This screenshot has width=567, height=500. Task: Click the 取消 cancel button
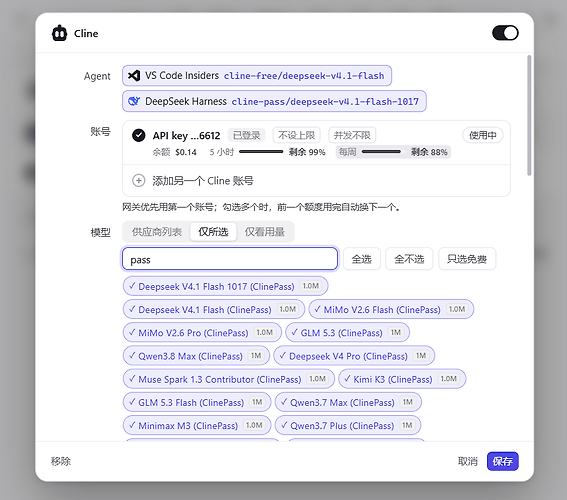pyautogui.click(x=468, y=461)
